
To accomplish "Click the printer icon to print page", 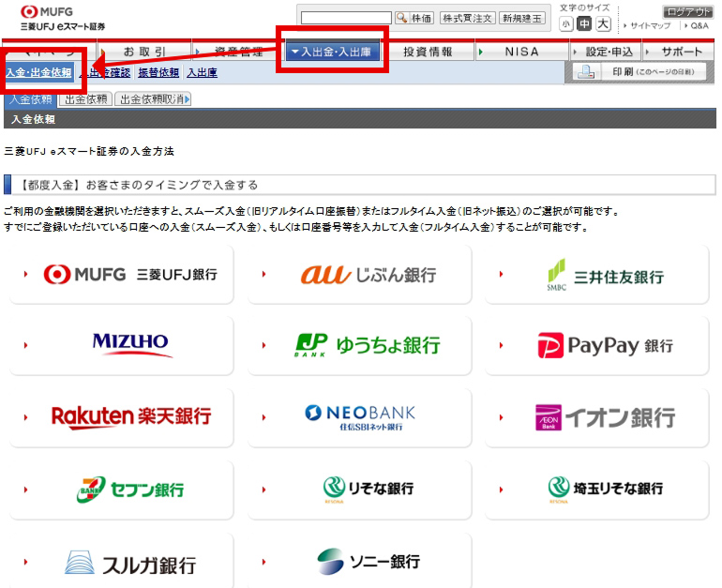I will tap(586, 72).
